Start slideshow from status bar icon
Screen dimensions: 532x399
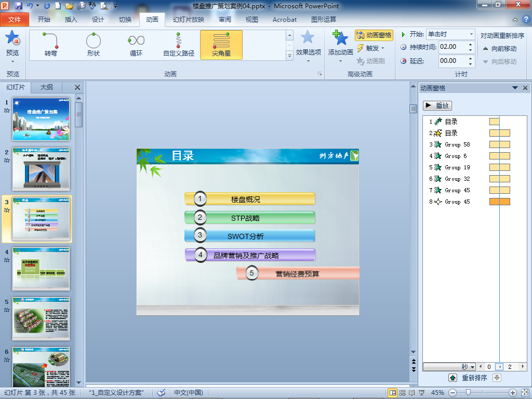coord(422,393)
